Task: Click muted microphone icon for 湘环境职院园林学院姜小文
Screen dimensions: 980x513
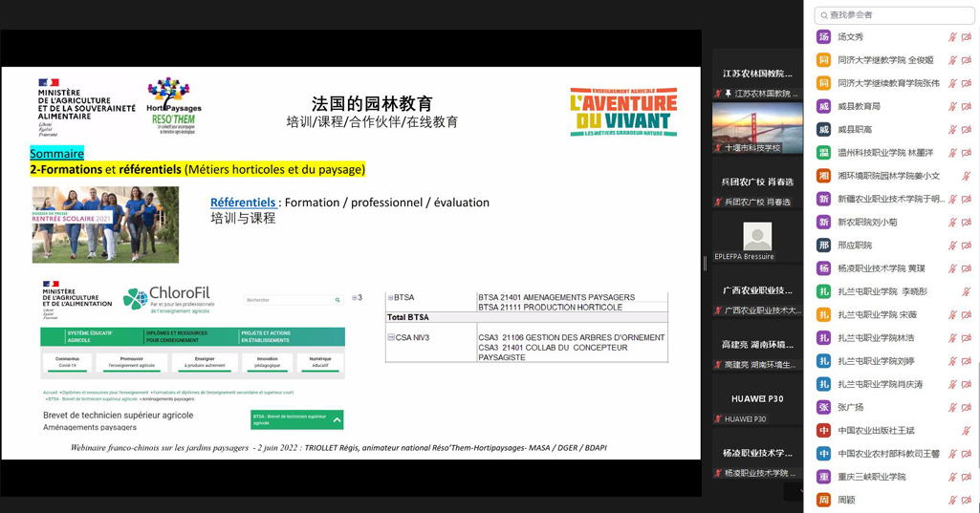Action: click(967, 176)
